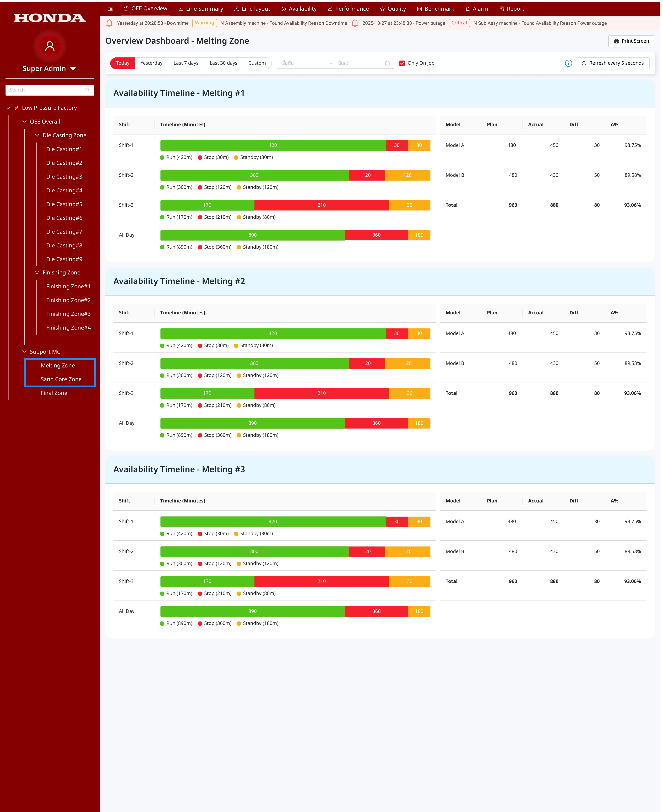This screenshot has width=663, height=812.
Task: Click the sidebar collapse hamburger icon
Action: coord(110,9)
